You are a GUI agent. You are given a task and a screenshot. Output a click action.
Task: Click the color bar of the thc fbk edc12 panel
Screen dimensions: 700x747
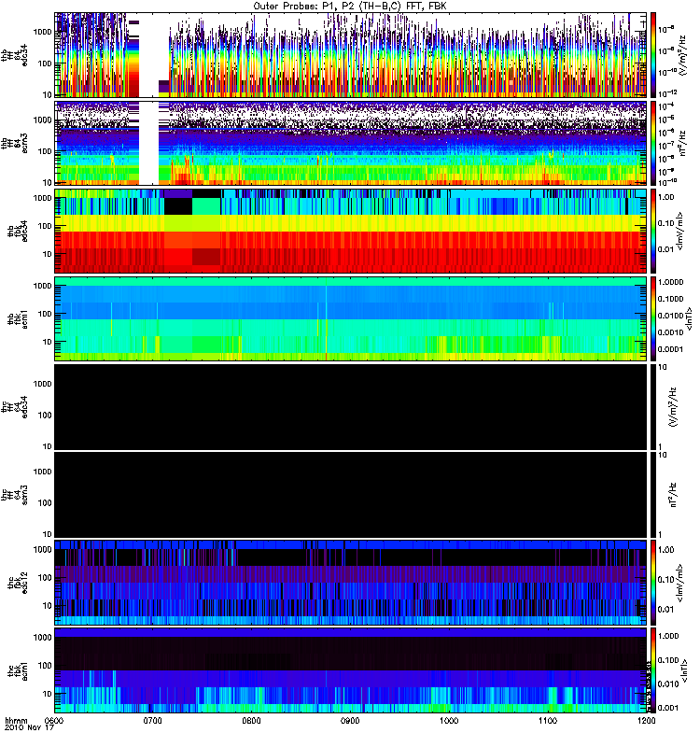(653, 582)
